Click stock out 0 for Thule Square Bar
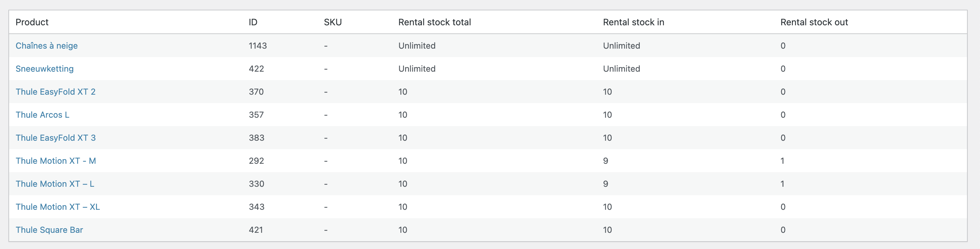This screenshot has width=980, height=249. tap(783, 230)
